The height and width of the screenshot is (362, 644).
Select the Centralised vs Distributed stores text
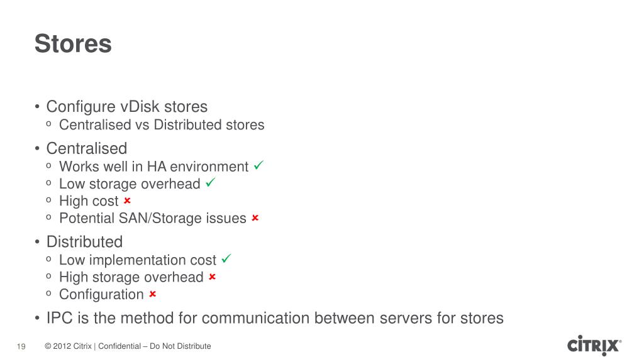tap(162, 125)
